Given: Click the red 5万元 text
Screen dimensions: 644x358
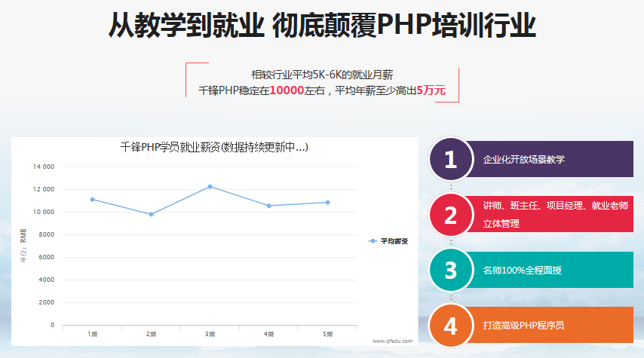Looking at the screenshot, I should [x=431, y=90].
